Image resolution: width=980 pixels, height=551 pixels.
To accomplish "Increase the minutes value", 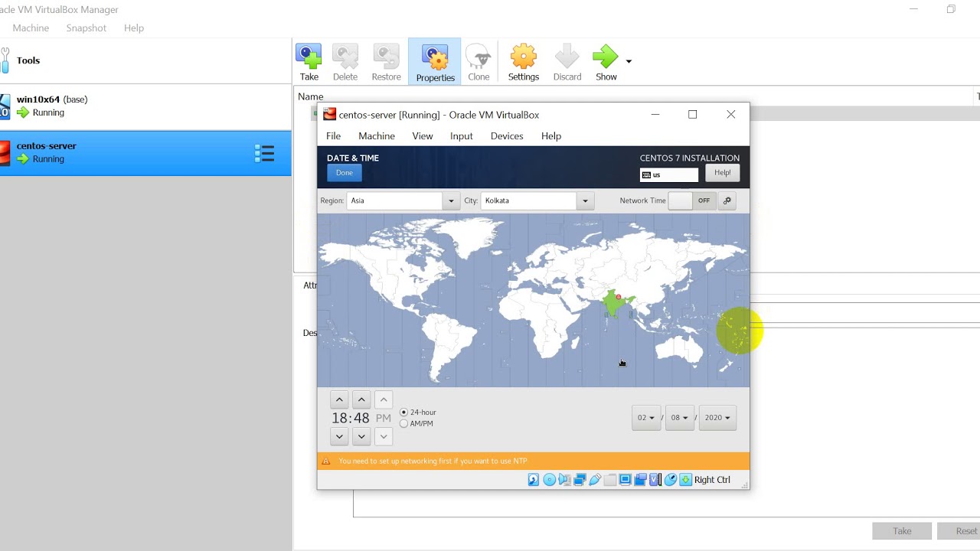I will 361,399.
